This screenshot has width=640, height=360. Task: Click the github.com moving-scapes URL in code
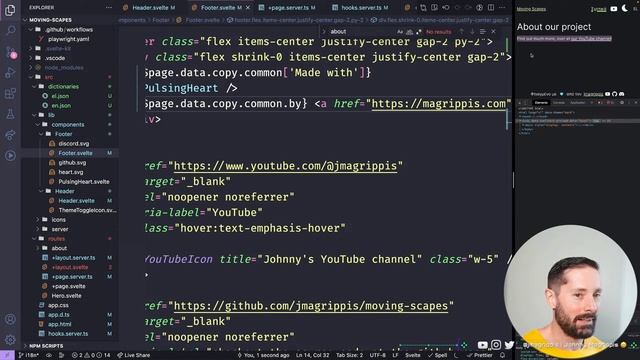click(311, 306)
